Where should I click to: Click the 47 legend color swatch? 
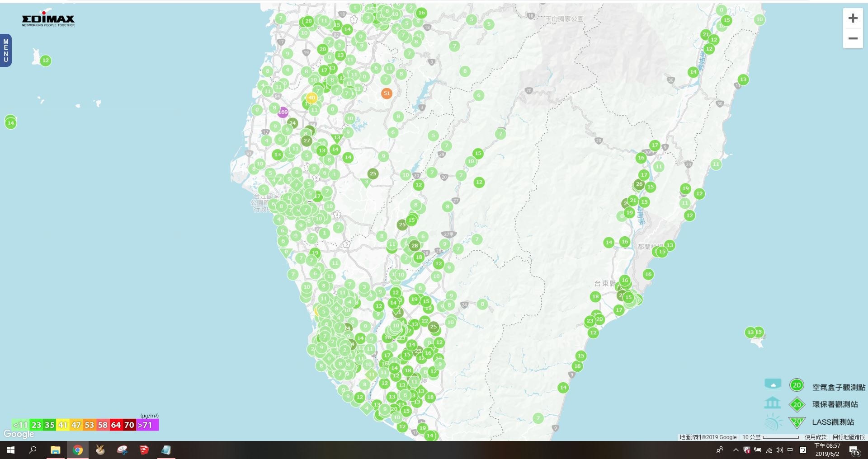(x=76, y=425)
